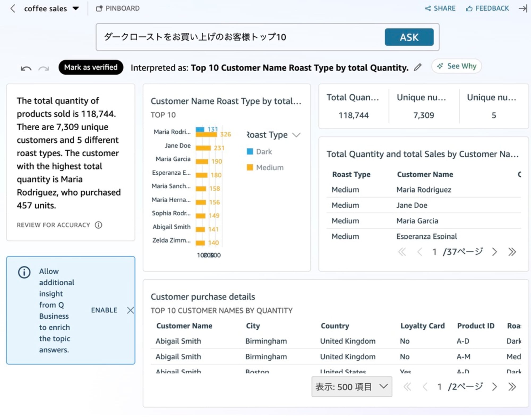Select the Dark blue legend swatch
This screenshot has height=420, width=531.
tap(250, 151)
